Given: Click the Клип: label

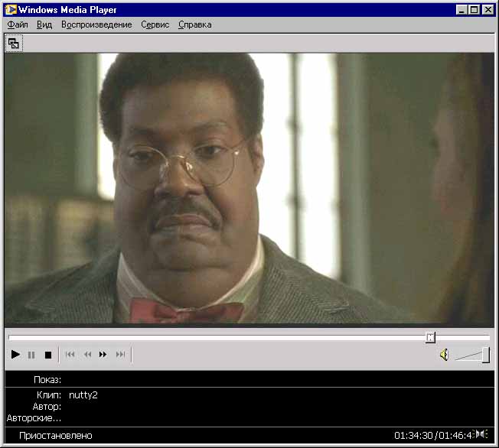Looking at the screenshot, I should click(49, 395).
